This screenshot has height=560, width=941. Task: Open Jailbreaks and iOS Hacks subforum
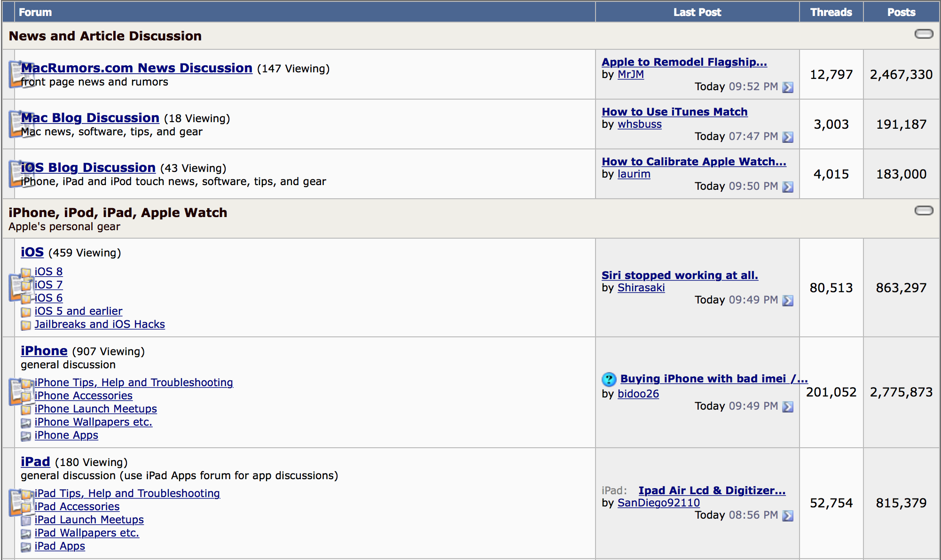click(100, 324)
